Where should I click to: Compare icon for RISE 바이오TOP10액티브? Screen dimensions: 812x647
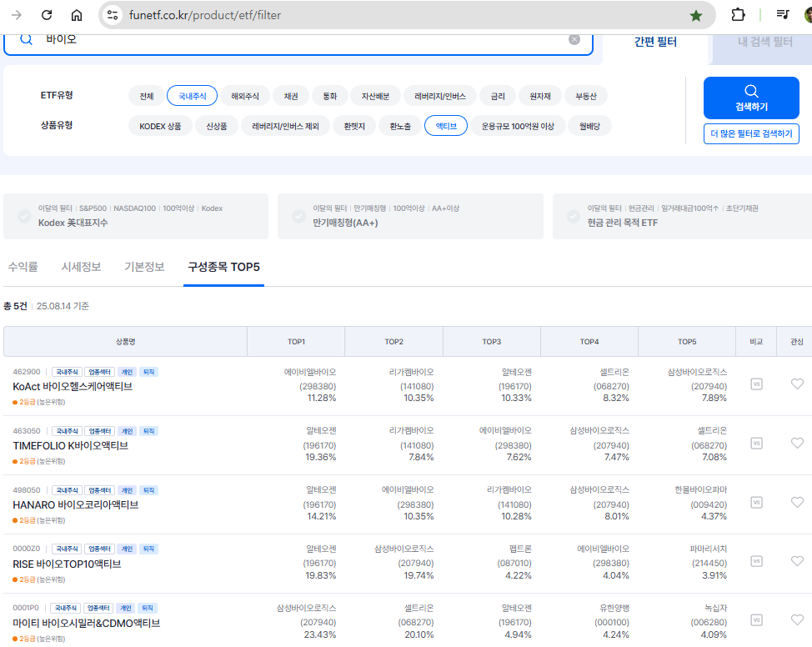click(757, 561)
